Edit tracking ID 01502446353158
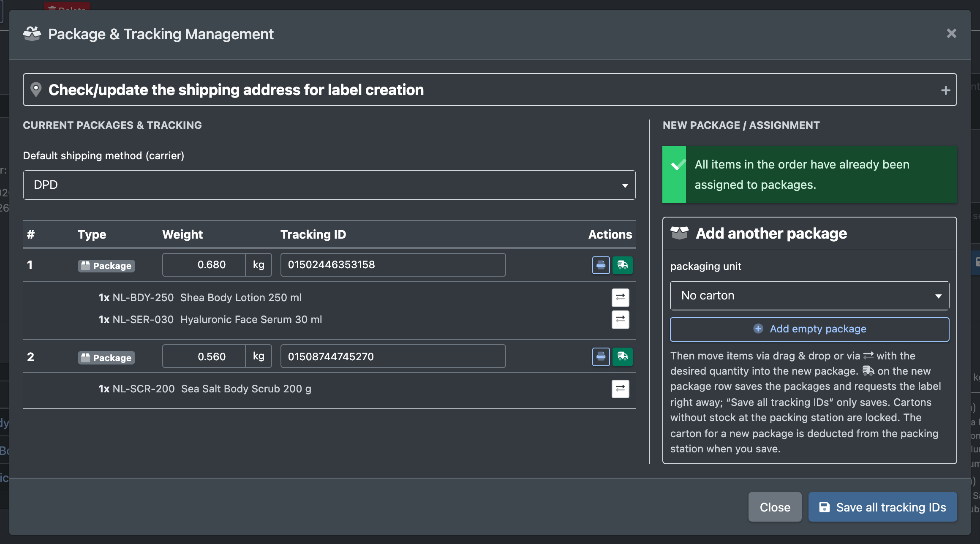This screenshot has height=544, width=980. (393, 265)
